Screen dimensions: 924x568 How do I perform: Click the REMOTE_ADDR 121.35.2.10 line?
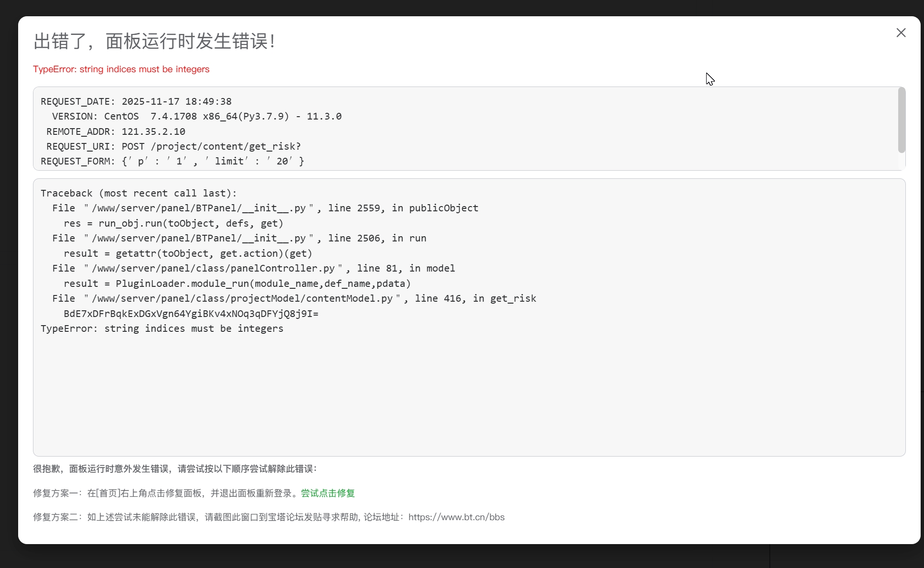pyautogui.click(x=116, y=131)
